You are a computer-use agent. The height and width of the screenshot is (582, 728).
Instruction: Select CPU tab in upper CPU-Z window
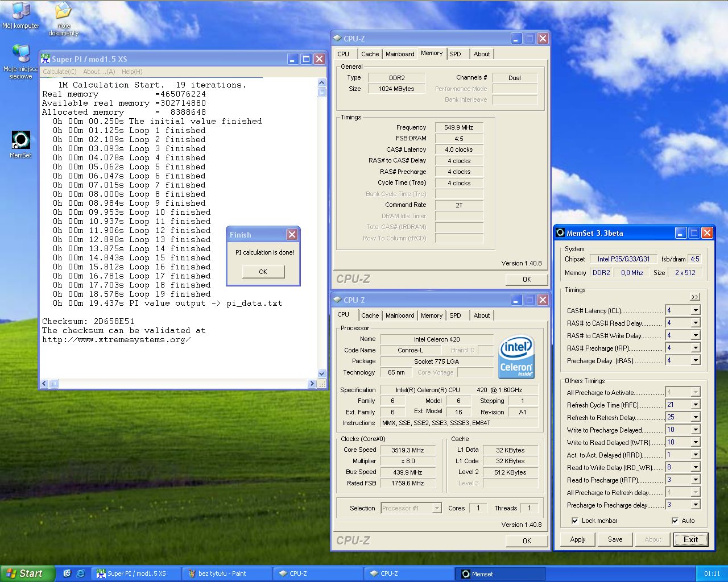[344, 54]
